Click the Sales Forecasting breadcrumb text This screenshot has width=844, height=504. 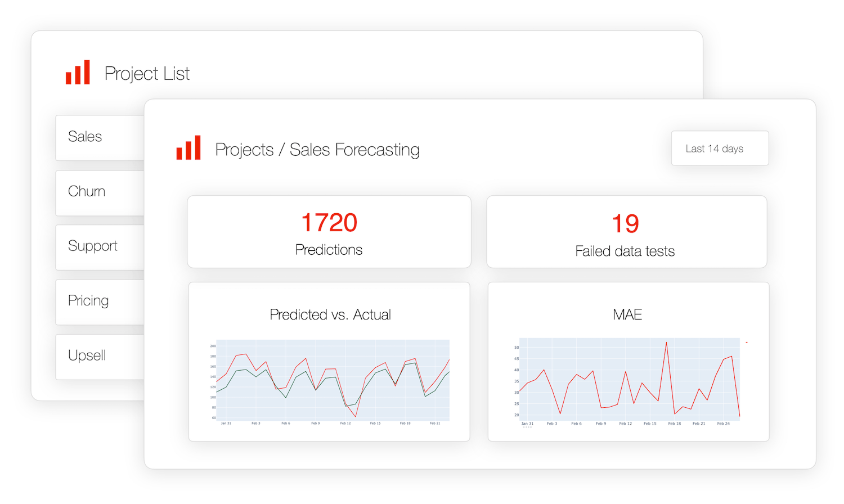pyautogui.click(x=354, y=150)
